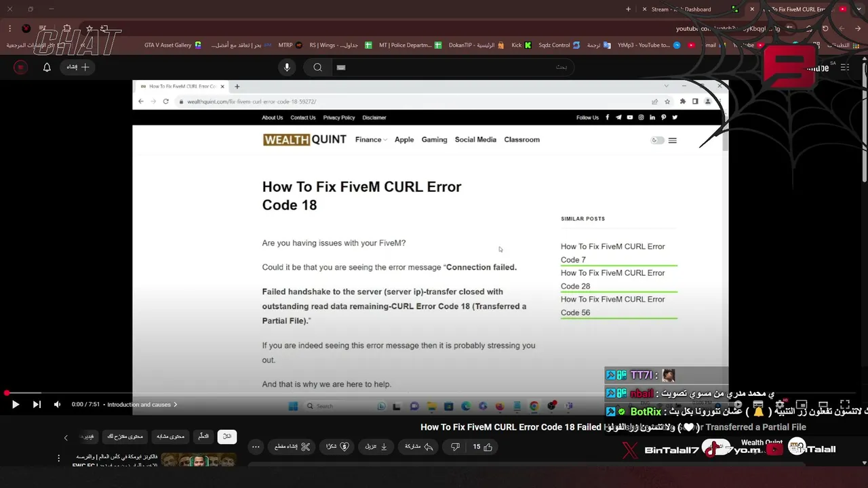Create a clip with إنشاء مقطع
868x488 pixels.
(x=292, y=447)
